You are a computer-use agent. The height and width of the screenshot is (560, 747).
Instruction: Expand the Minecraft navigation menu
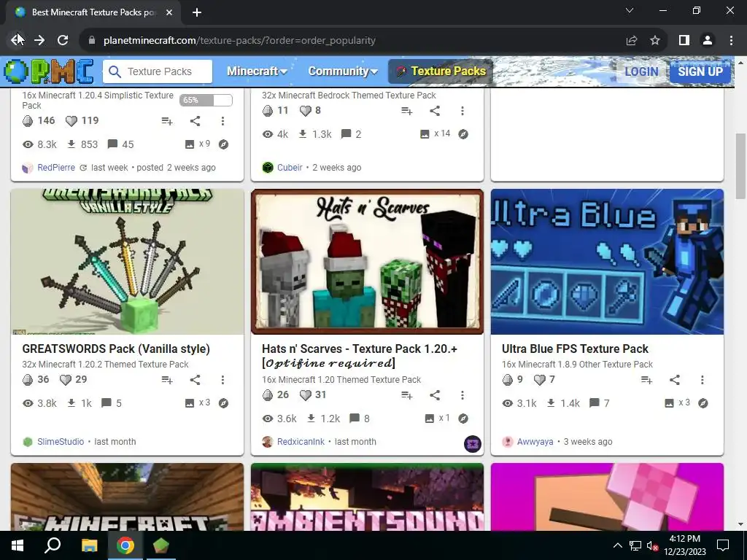[257, 71]
